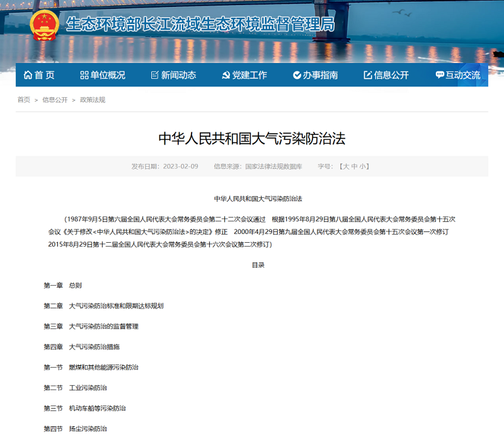The image size is (504, 437).
Task: Click the checkmark circle icon beside 办事指南
Action: pos(297,75)
